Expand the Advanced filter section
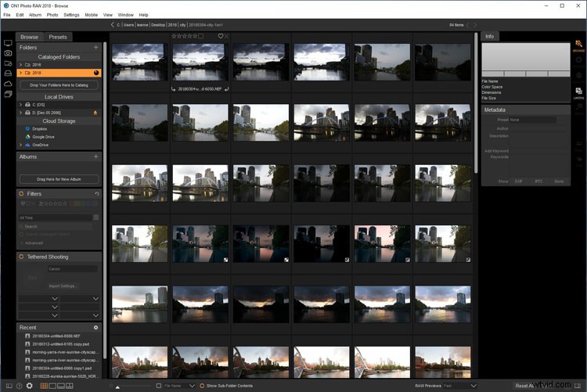 pyautogui.click(x=21, y=243)
